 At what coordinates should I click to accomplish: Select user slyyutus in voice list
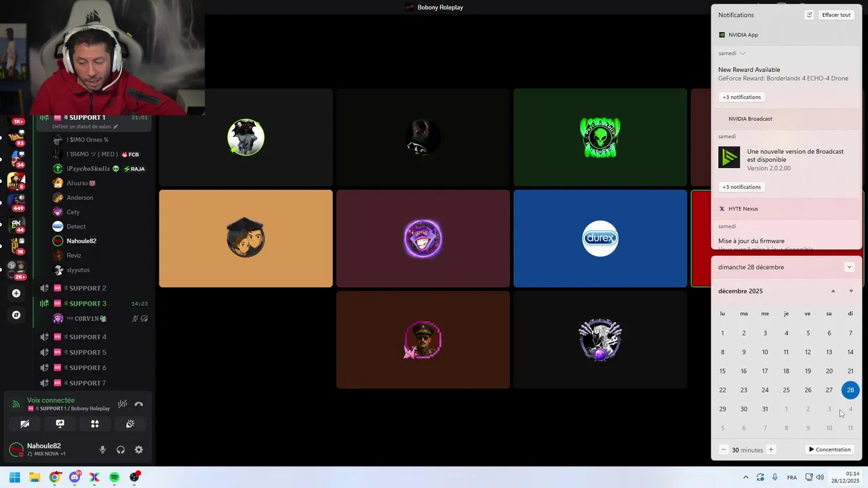[x=100, y=270]
